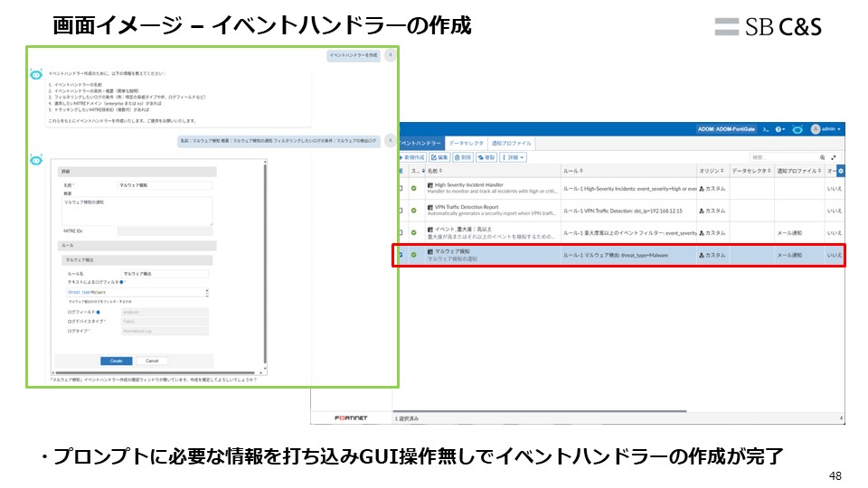
Task: Click the edit (編集) pencil toolbar button
Action: 439,157
